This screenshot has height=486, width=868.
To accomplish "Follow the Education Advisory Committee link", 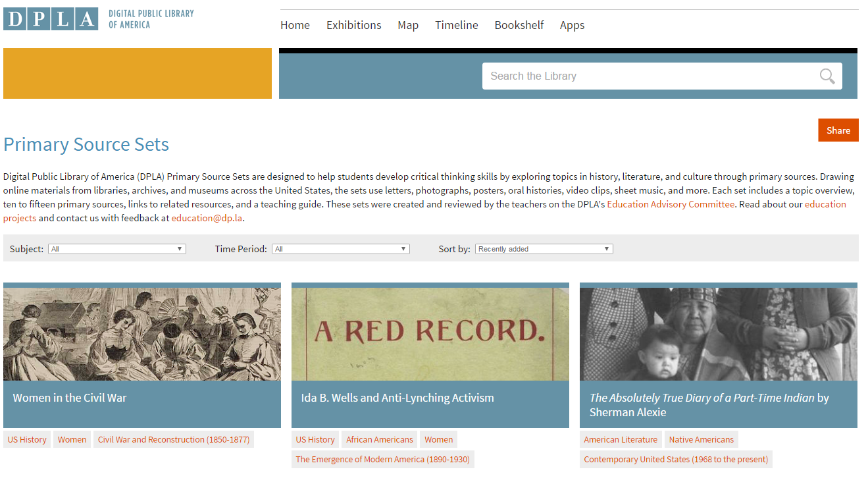I will point(671,204).
